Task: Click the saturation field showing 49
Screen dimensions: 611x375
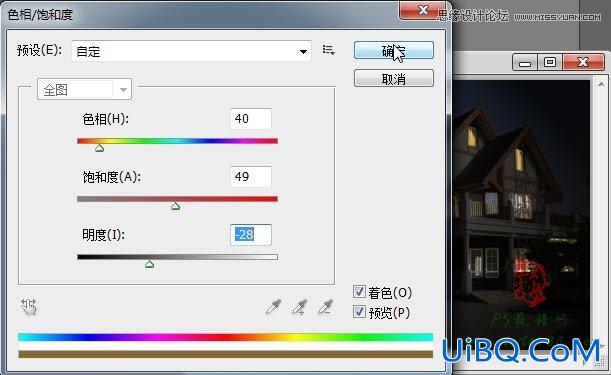Action: pyautogui.click(x=251, y=177)
